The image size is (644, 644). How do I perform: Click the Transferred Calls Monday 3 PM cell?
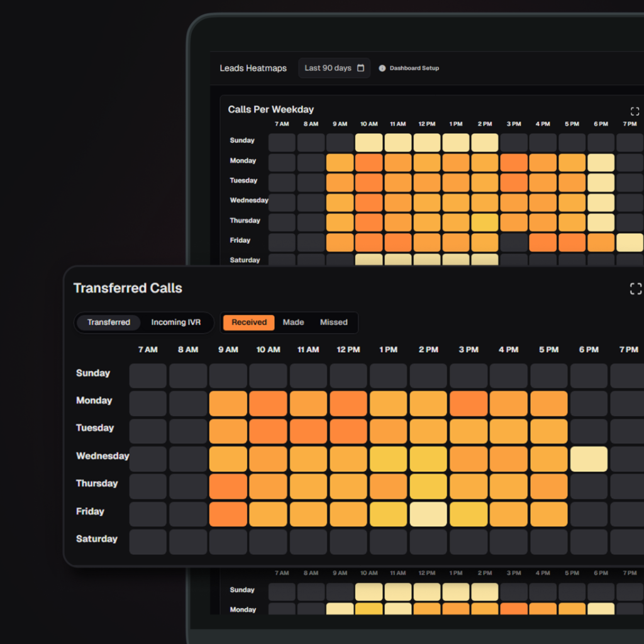coord(468,403)
